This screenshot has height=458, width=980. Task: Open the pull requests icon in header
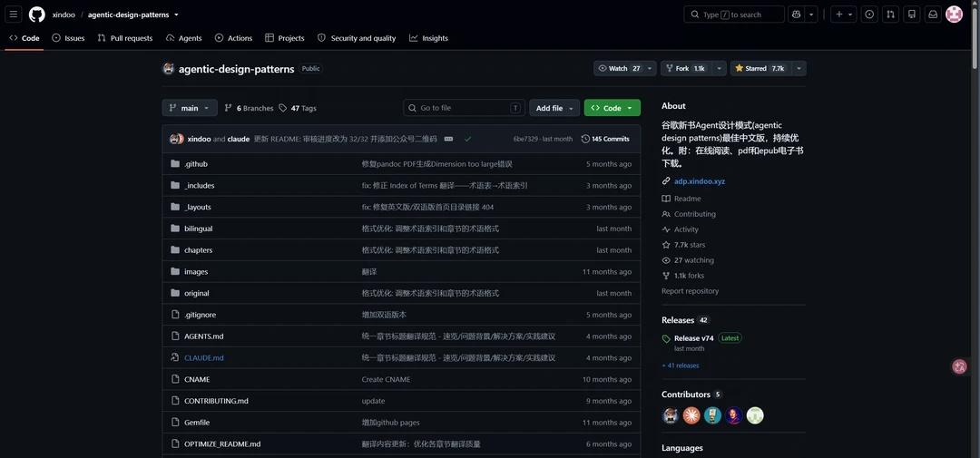pyautogui.click(x=891, y=15)
